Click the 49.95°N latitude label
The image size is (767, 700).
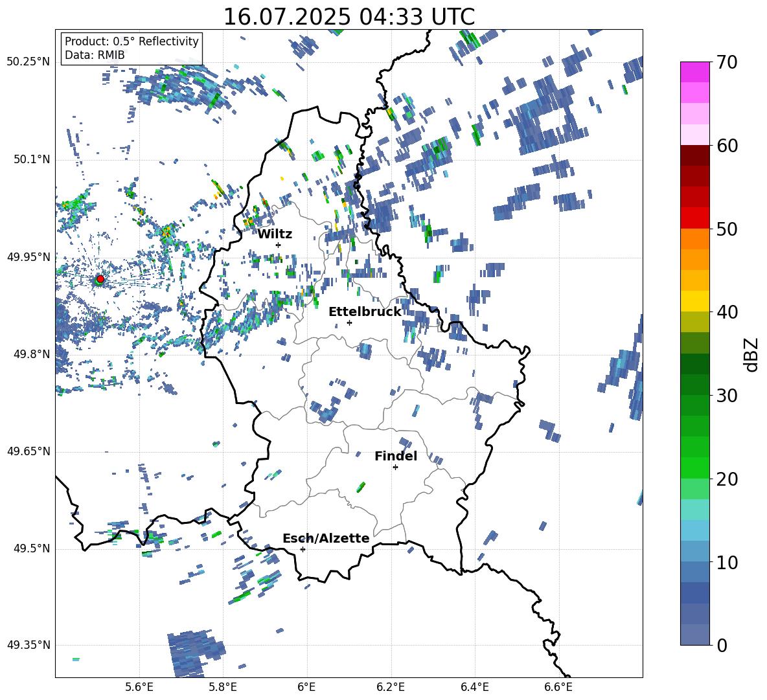coord(29,257)
